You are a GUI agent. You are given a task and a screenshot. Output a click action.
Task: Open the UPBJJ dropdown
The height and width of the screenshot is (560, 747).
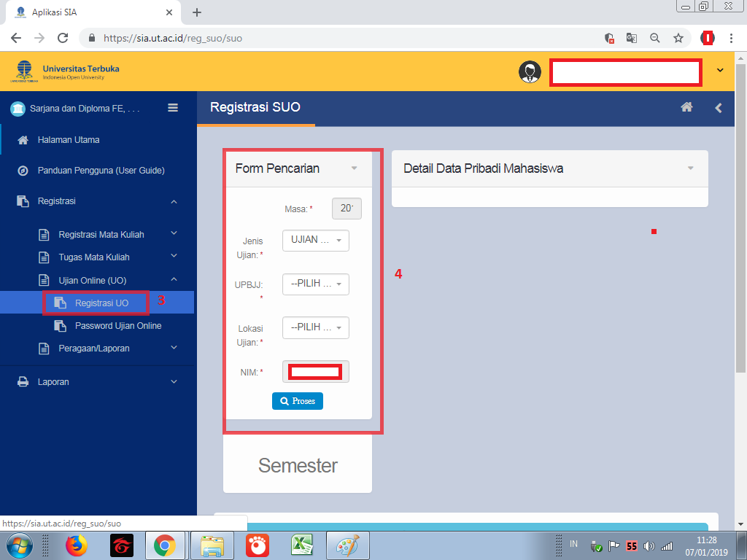pos(315,284)
